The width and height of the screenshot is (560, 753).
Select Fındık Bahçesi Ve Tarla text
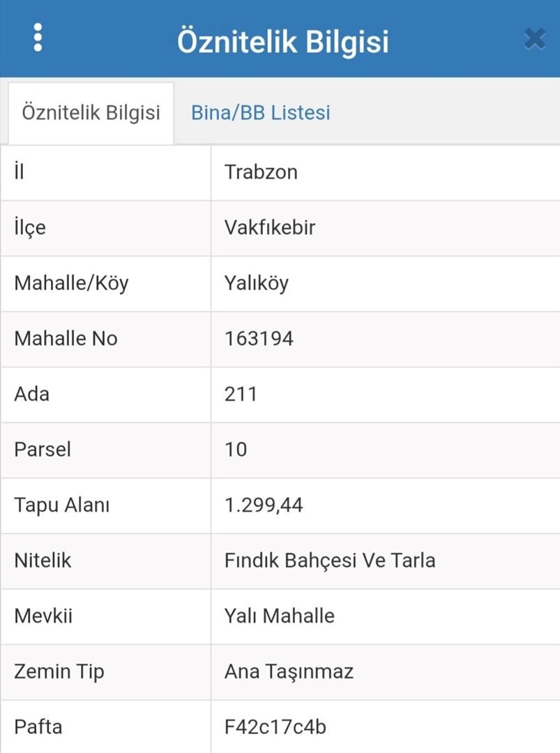pos(330,561)
